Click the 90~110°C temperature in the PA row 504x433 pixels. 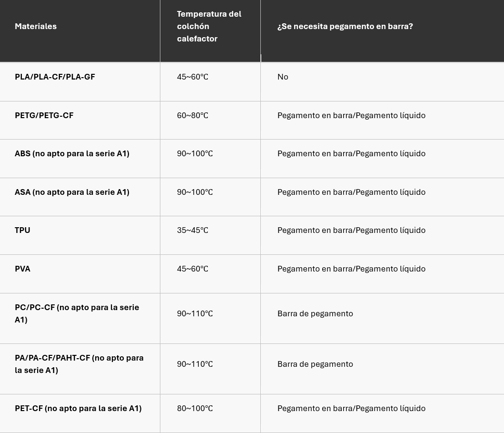[x=195, y=364]
